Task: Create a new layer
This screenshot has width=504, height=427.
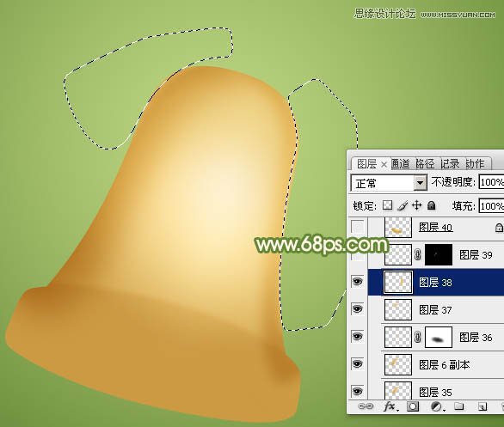Action: click(x=482, y=407)
